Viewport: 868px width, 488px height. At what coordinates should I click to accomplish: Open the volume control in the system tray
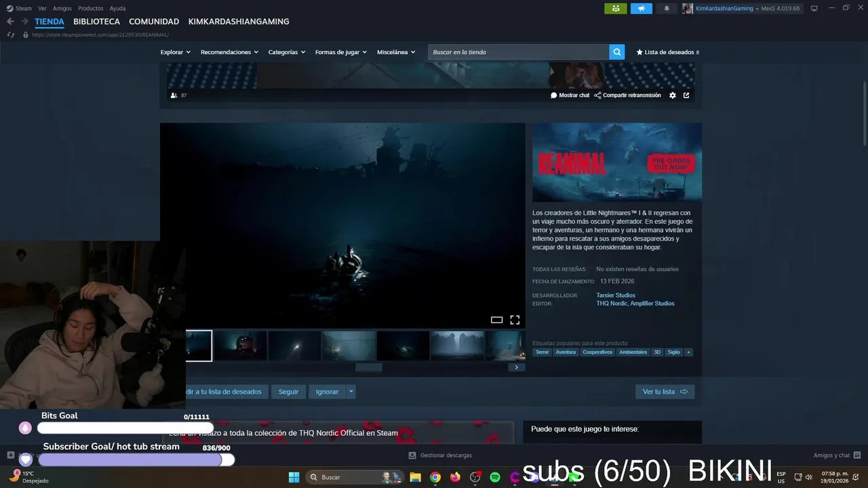[808, 477]
